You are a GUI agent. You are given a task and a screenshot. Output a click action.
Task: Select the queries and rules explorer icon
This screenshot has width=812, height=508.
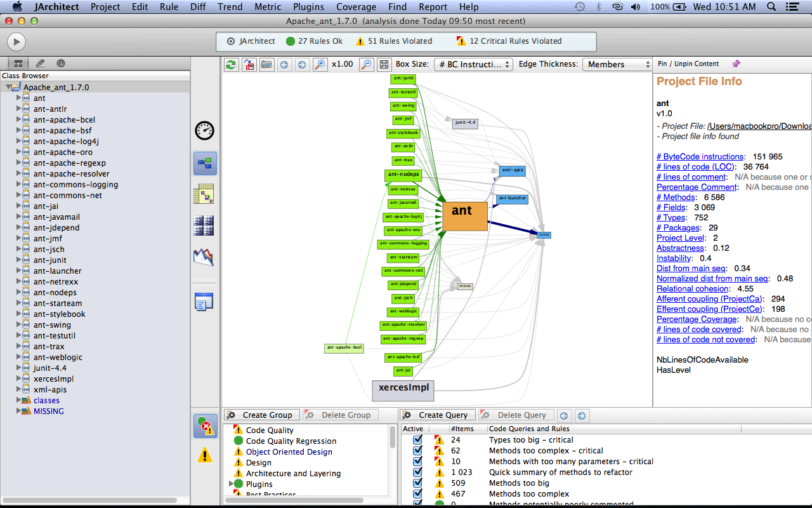[x=205, y=426]
